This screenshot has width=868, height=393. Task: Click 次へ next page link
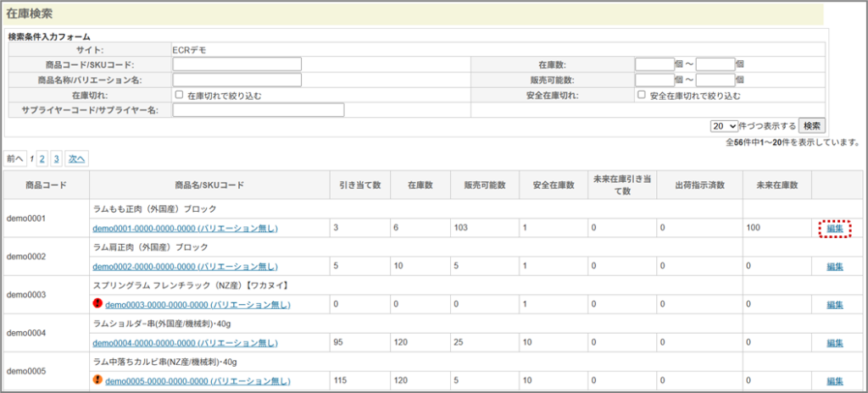point(76,158)
